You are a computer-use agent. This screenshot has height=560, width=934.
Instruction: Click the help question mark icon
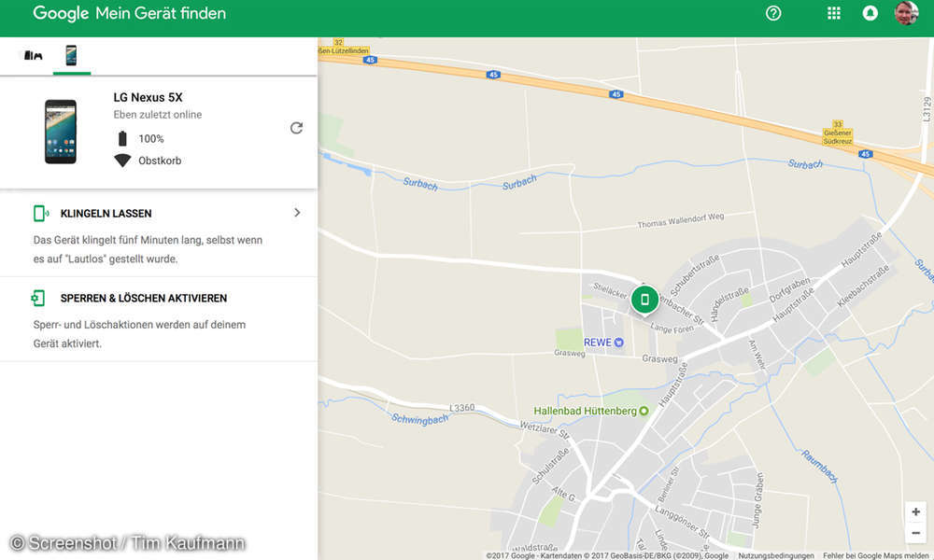[772, 13]
